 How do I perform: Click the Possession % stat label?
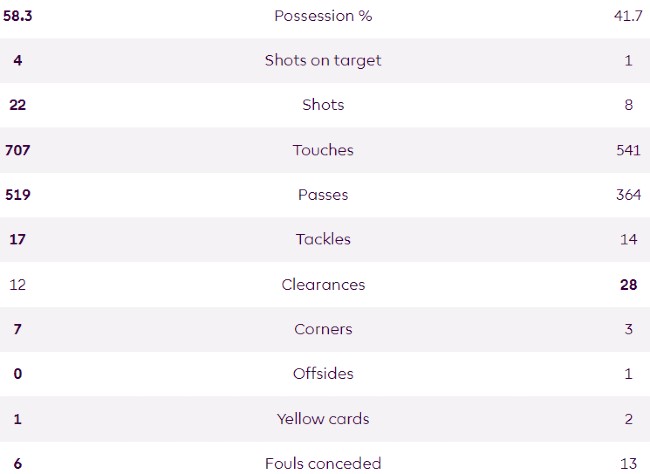pos(323,16)
